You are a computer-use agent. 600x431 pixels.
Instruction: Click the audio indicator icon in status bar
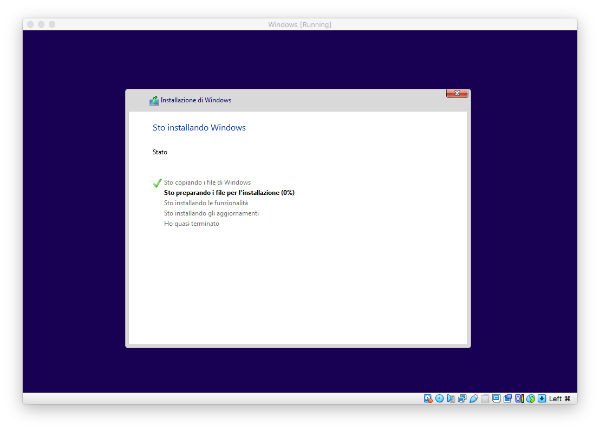[451, 398]
